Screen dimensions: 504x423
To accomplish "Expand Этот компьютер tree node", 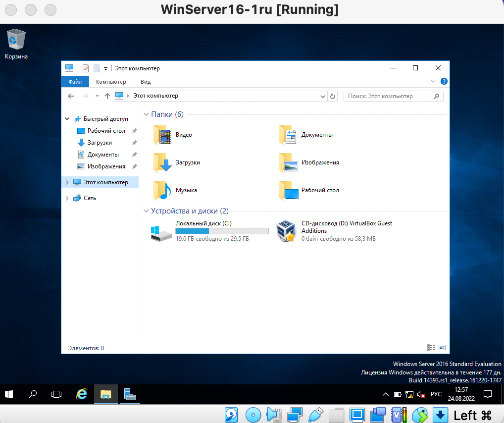I will (67, 182).
